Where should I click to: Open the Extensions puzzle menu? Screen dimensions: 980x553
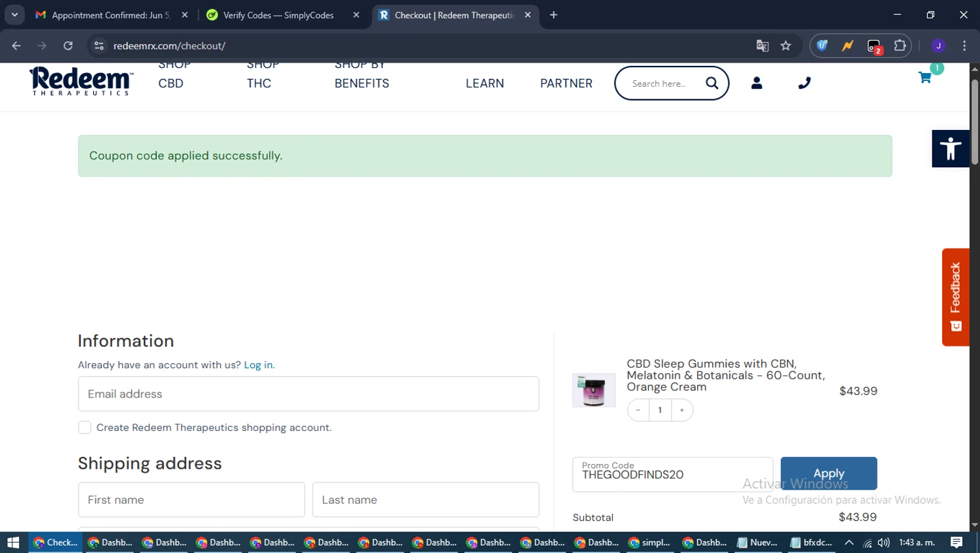click(x=900, y=46)
